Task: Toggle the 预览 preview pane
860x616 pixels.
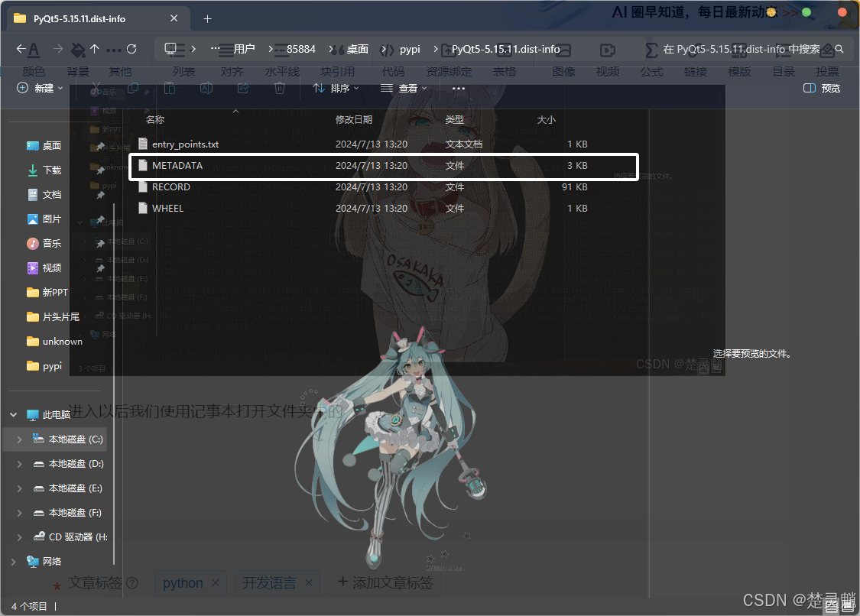Action: [x=822, y=88]
